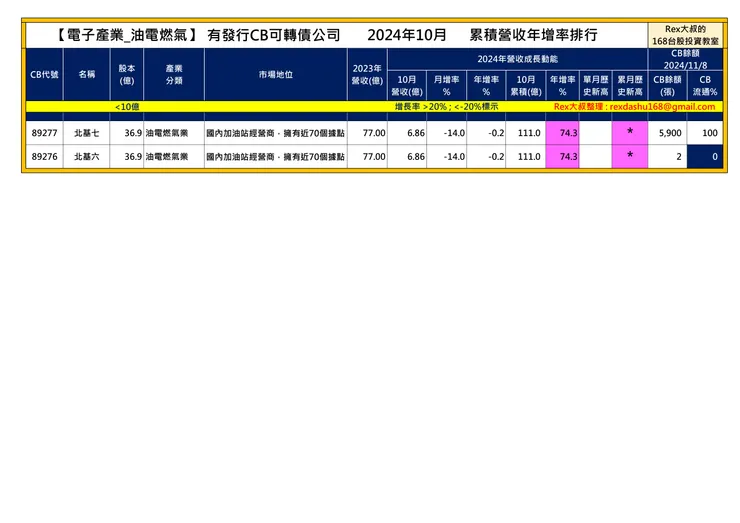Screen dimensions: 740x523
Task: Click 6.86 in the 89276 row
Action: (x=416, y=157)
